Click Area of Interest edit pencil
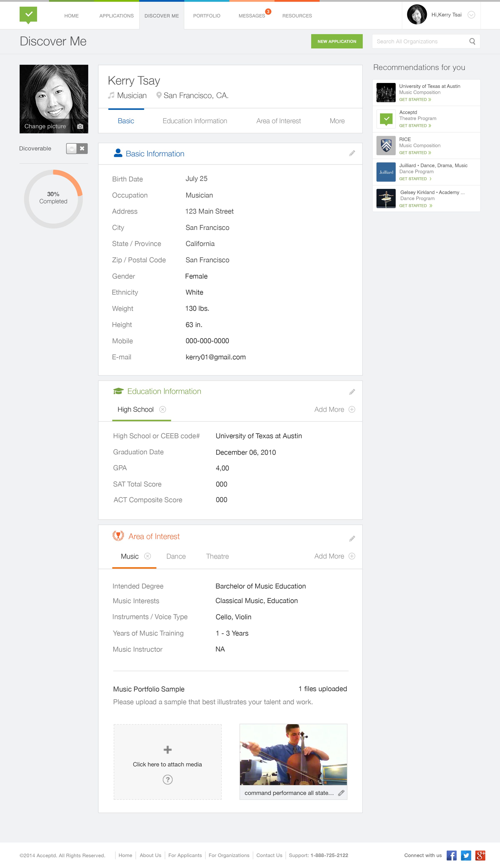This screenshot has width=500, height=868. [352, 539]
